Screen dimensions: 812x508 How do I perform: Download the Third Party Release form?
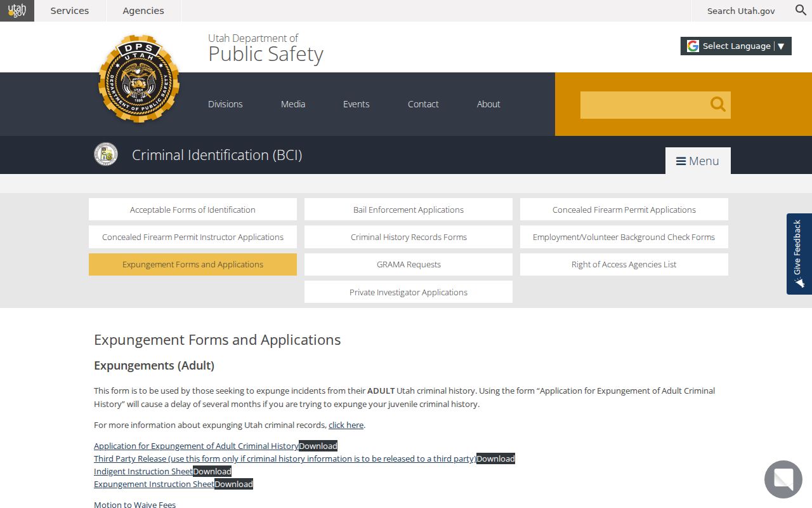pos(496,458)
